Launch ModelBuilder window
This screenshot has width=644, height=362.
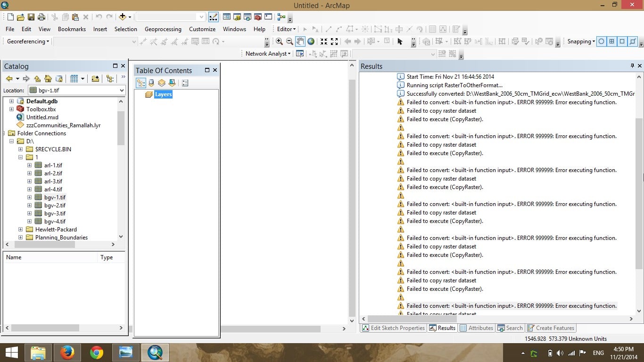281,17
